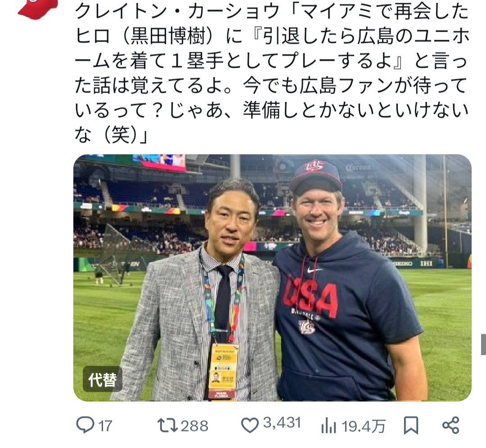The image size is (486, 448).
Task: Tap the man in the USA hoodie
Action: [x=346, y=306]
